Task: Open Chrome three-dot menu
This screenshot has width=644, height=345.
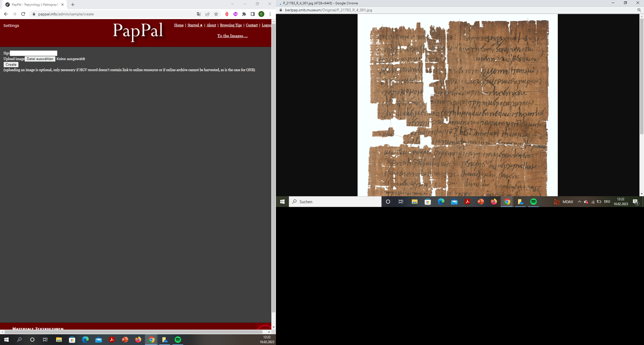Action: coord(270,14)
